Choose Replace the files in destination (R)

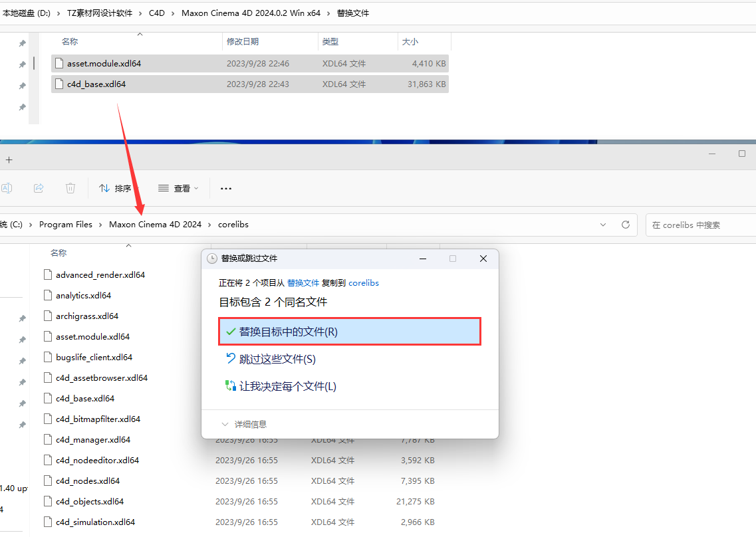pos(350,332)
